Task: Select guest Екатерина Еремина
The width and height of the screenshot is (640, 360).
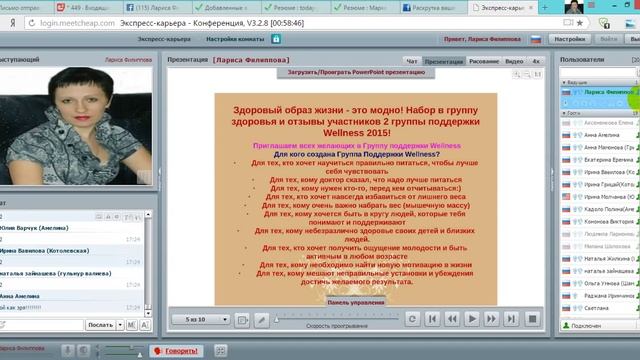Action: [609, 160]
